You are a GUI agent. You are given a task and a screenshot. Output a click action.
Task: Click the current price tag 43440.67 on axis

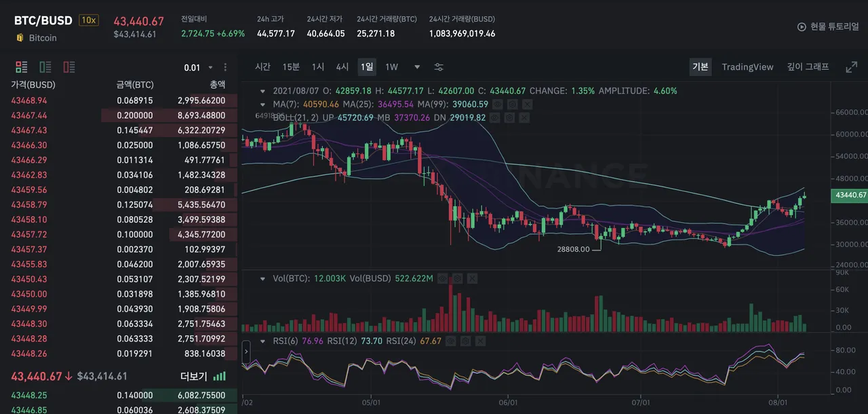849,195
